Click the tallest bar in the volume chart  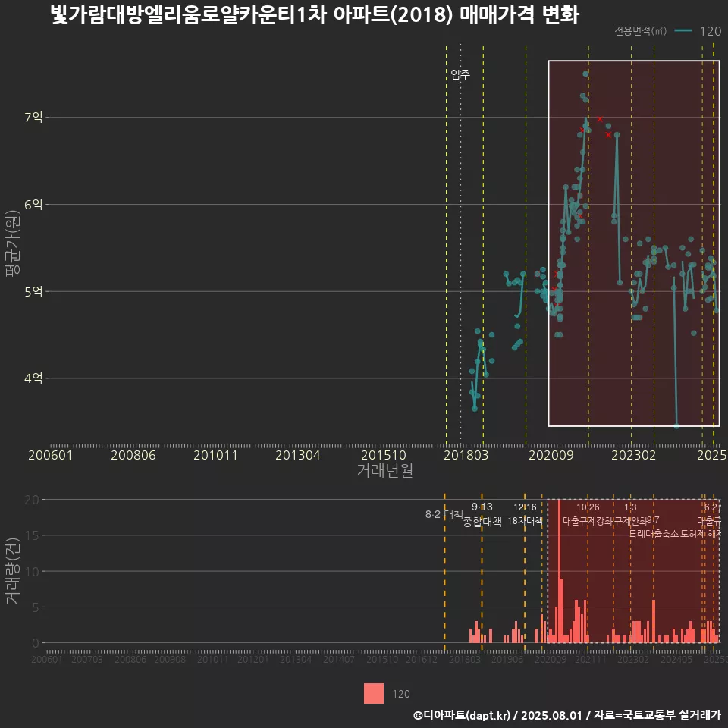559,571
